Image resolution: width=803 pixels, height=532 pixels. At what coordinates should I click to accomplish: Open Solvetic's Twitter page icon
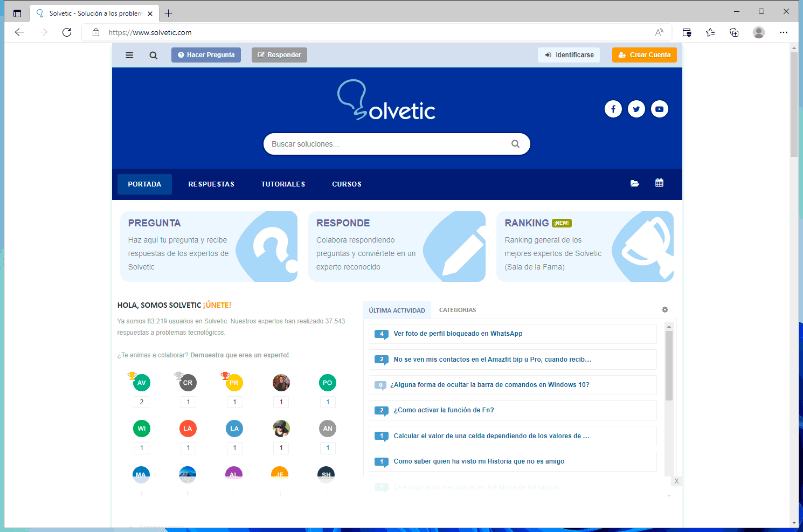pyautogui.click(x=636, y=109)
